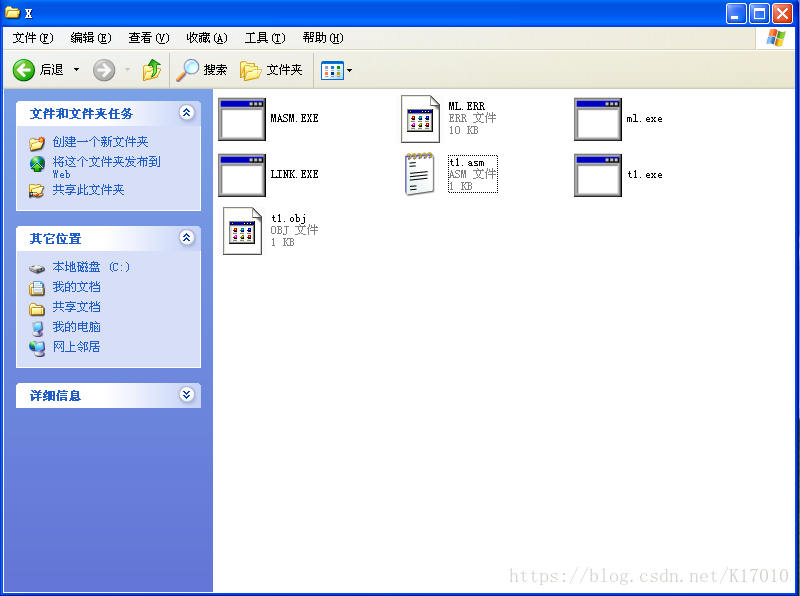Select the t1.obj file icon
This screenshot has width=800, height=596.
coord(242,231)
